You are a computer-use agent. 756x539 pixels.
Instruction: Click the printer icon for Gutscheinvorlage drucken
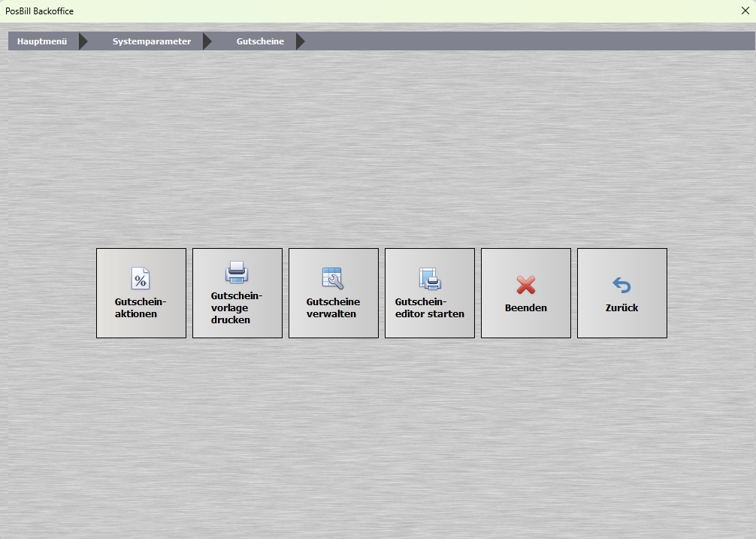(237, 272)
